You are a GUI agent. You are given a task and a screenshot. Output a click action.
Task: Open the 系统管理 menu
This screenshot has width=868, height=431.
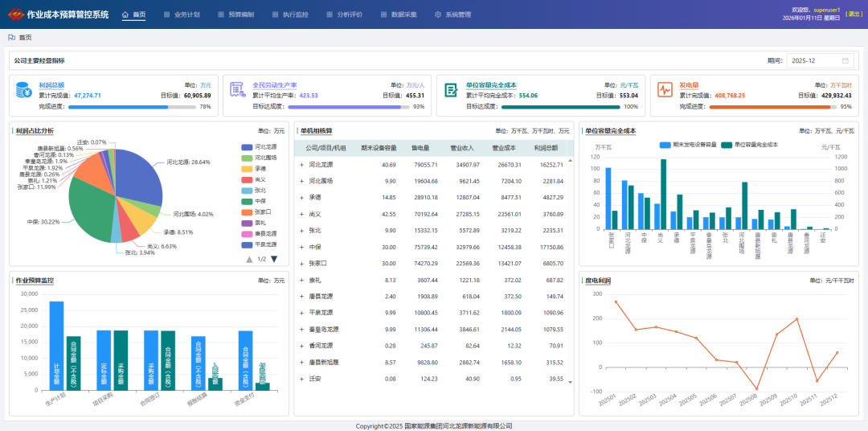tap(452, 14)
